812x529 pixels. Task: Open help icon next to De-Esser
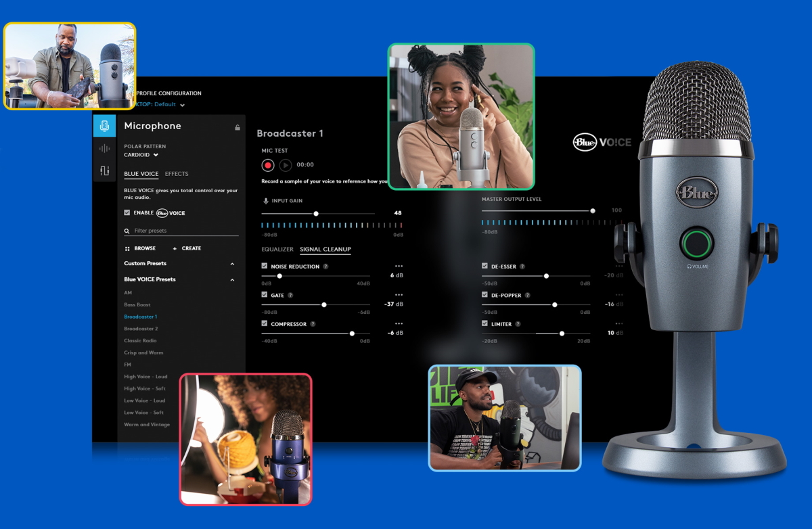522,267
